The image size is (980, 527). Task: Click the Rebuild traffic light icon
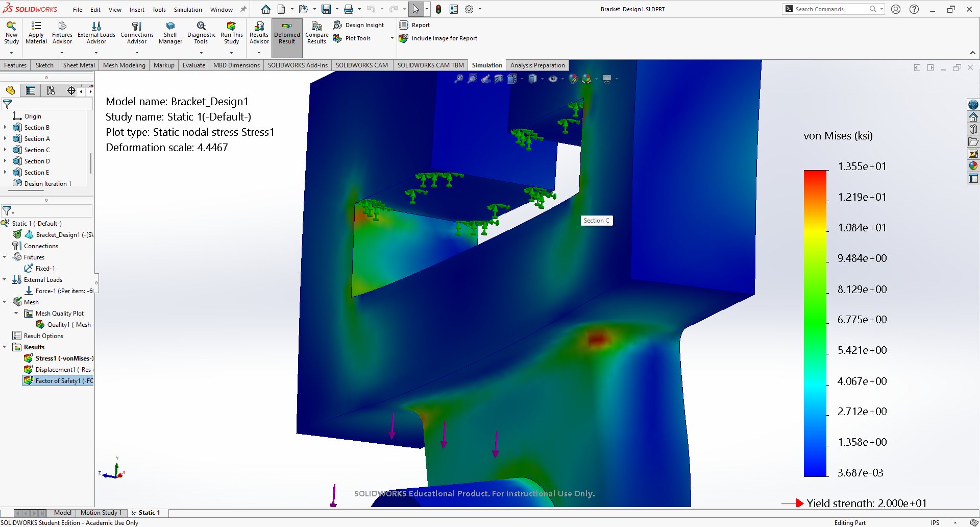(438, 9)
